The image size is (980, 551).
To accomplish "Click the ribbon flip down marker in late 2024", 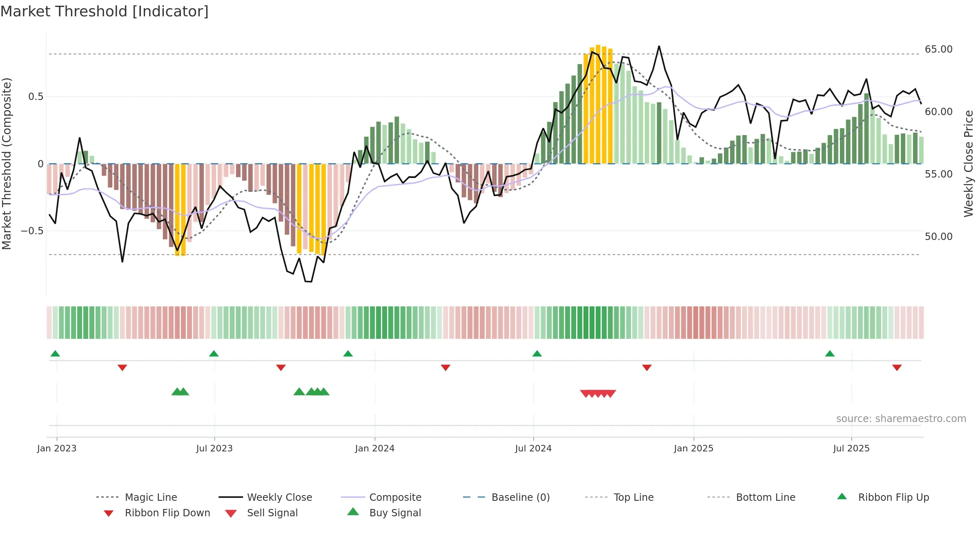I will [x=647, y=368].
